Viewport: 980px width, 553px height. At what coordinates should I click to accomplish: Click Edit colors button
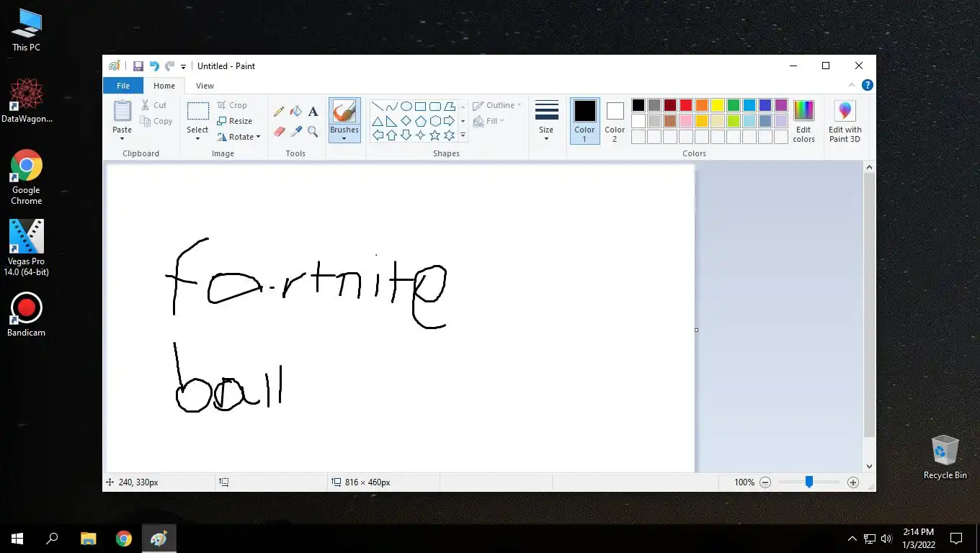pos(803,121)
